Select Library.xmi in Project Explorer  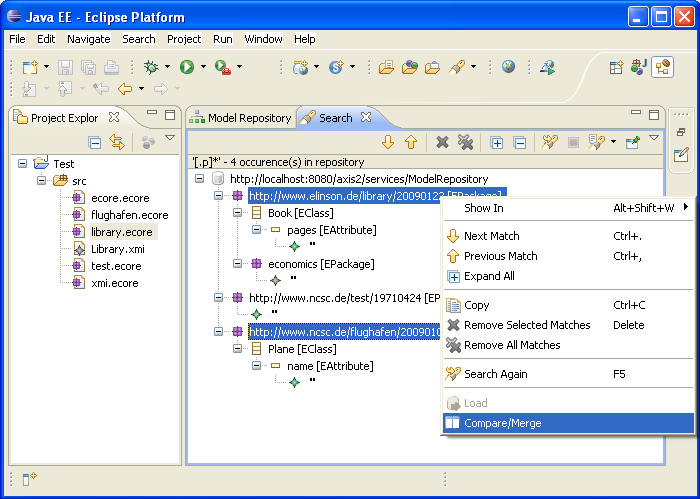[118, 249]
